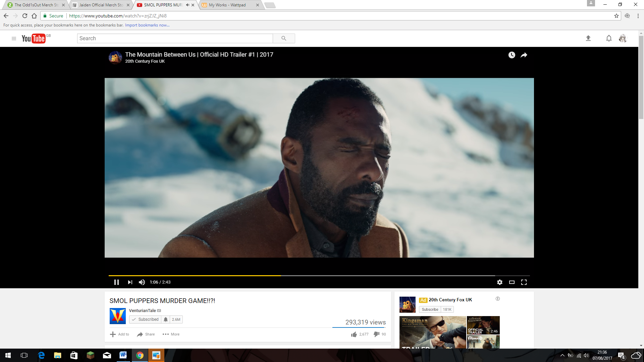Close the Wattpad tab

[258, 5]
